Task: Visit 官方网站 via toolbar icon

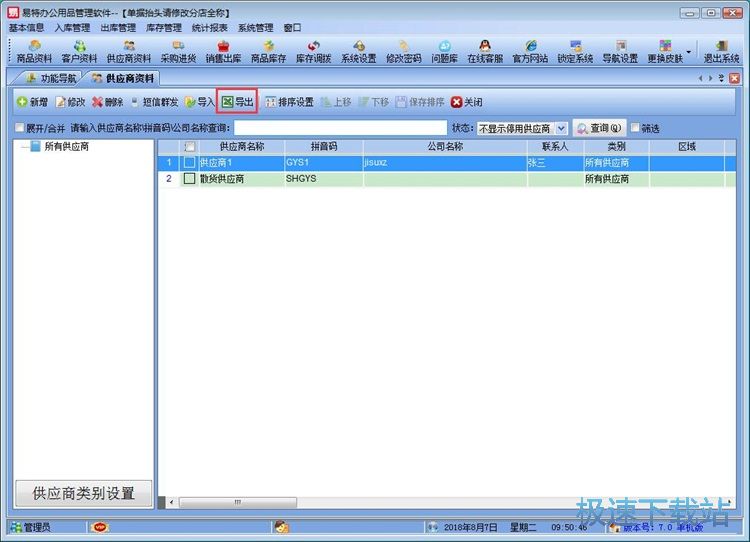Action: tap(530, 52)
